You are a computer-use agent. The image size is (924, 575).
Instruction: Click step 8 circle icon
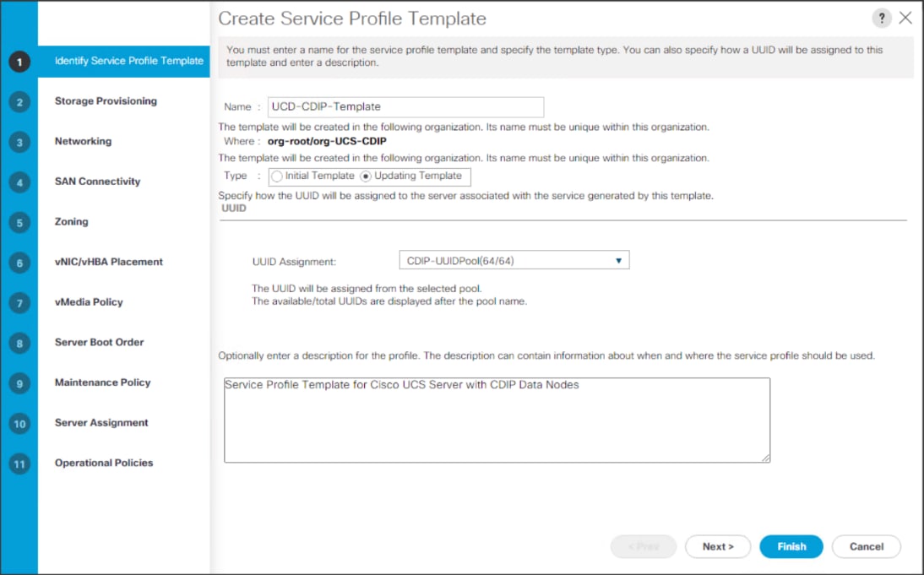click(19, 343)
